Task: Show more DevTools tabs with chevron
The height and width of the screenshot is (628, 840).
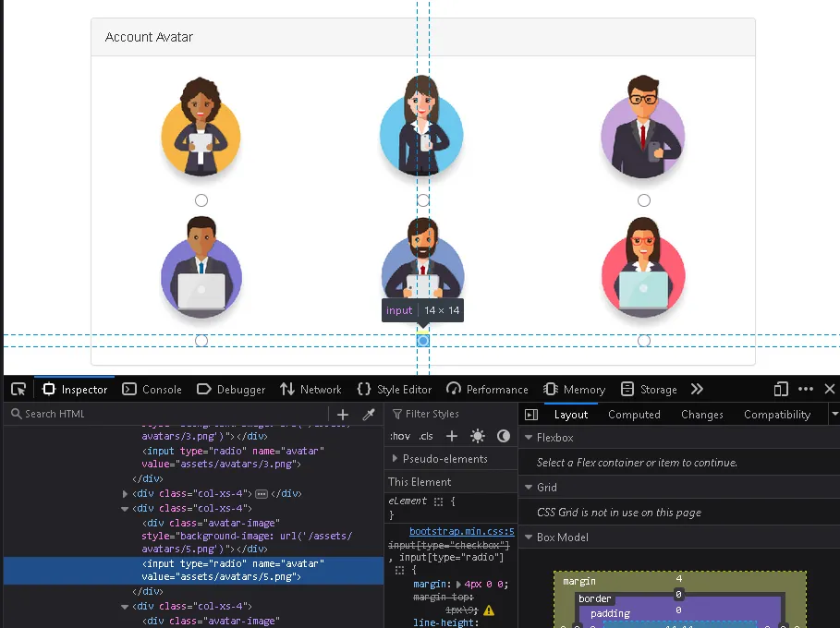Action: point(697,390)
